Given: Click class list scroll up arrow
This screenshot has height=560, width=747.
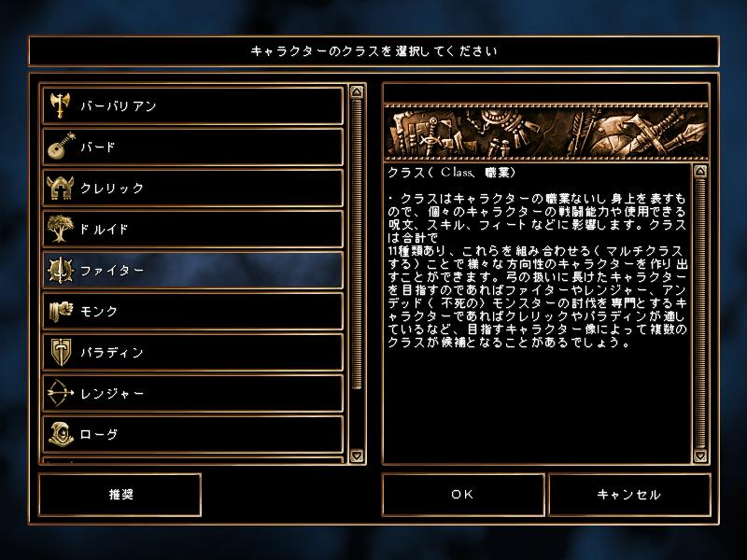Looking at the screenshot, I should [357, 91].
